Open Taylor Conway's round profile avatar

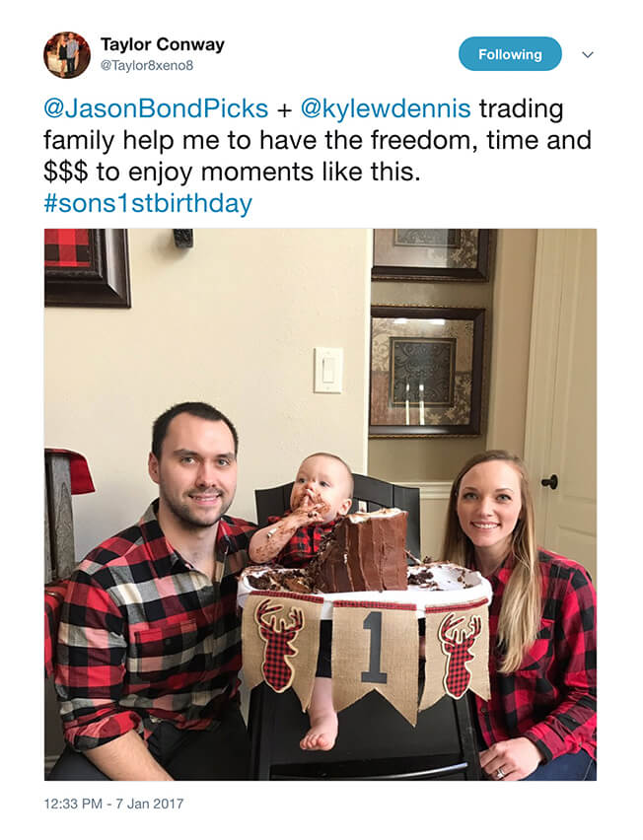pos(67,54)
